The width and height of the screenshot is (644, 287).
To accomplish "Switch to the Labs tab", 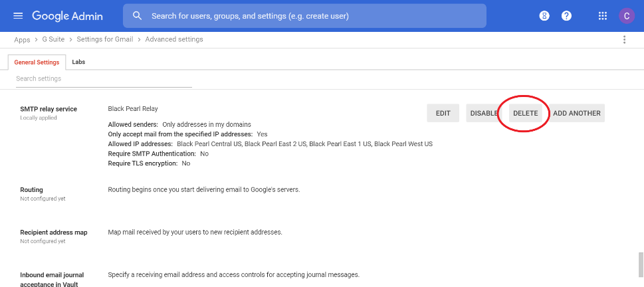I will click(x=78, y=62).
